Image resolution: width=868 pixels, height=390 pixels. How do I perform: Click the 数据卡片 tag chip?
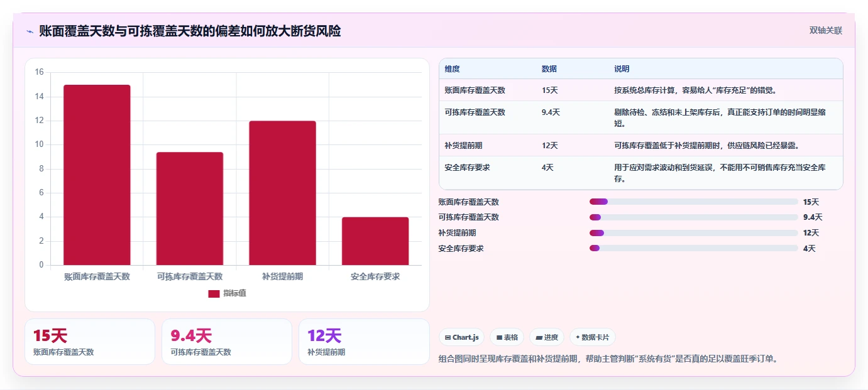[x=593, y=337]
